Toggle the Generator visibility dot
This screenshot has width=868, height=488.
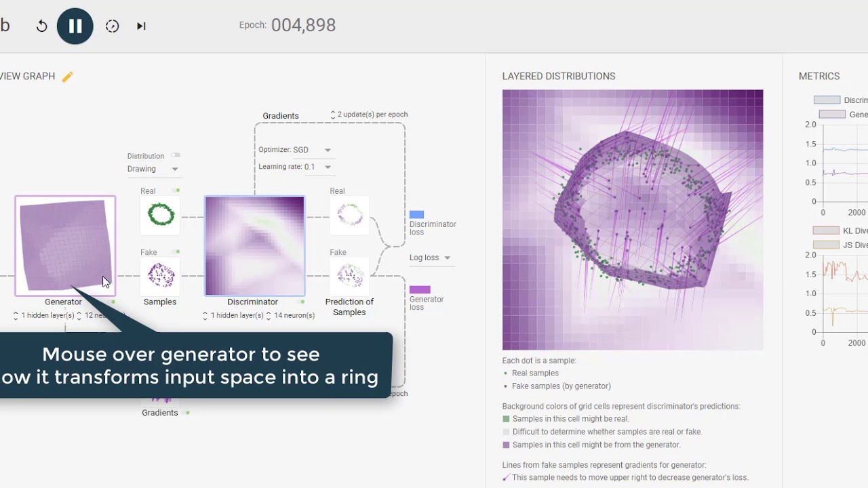coord(113,302)
